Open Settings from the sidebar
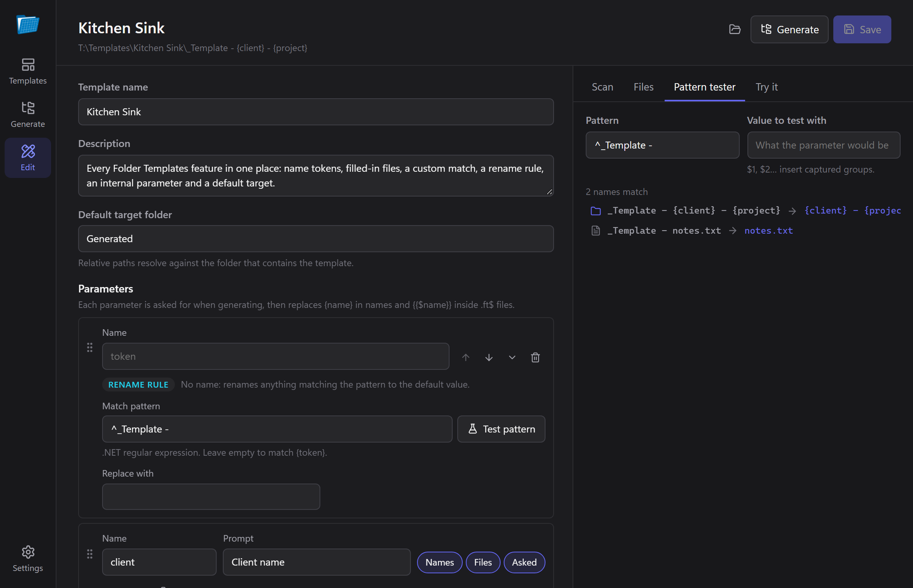Screen dimensions: 913x588 pyautogui.click(x=28, y=559)
